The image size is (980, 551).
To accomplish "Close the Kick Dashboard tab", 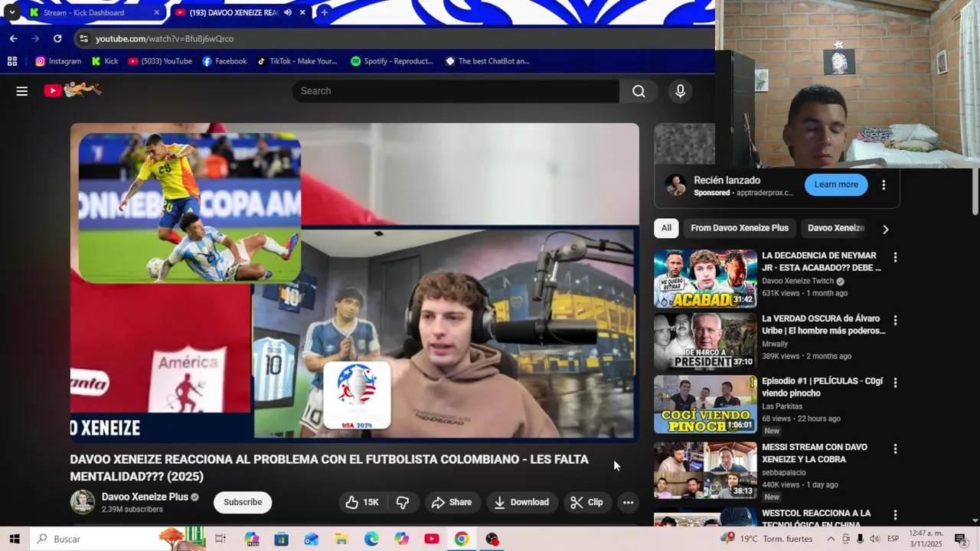I will click(156, 12).
